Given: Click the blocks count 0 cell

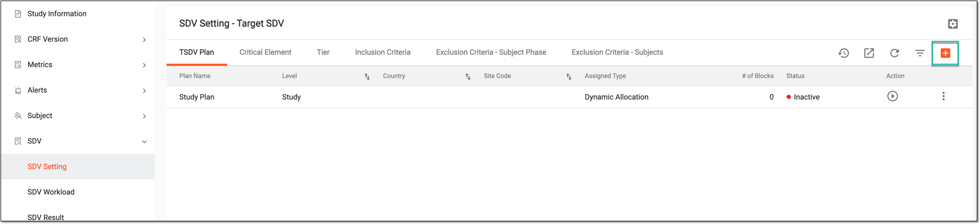Looking at the screenshot, I should [x=771, y=97].
